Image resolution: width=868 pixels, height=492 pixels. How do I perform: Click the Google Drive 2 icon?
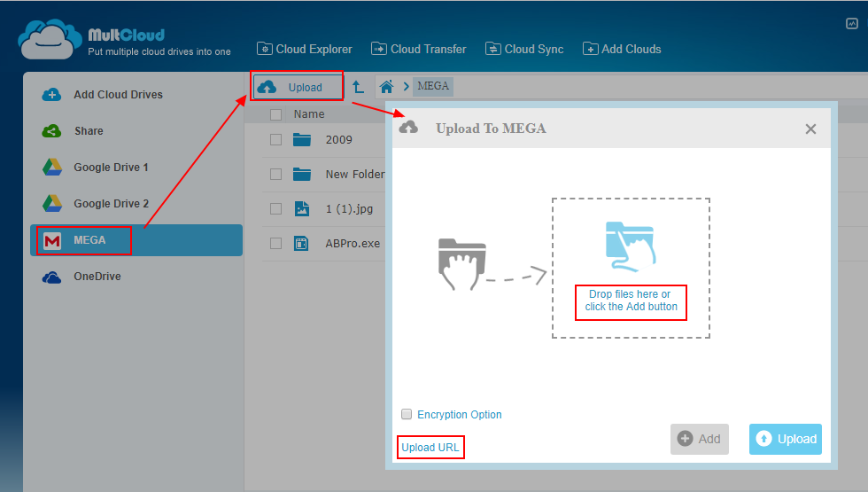point(52,204)
